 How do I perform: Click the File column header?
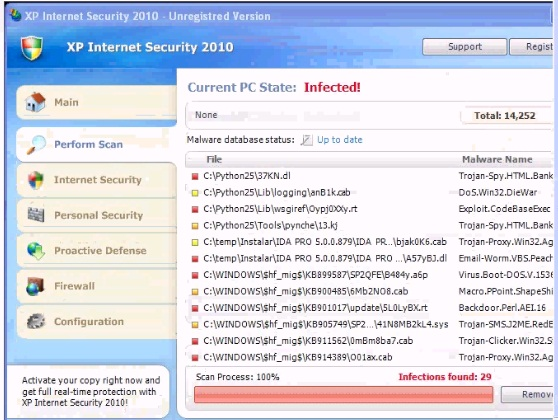tap(214, 159)
